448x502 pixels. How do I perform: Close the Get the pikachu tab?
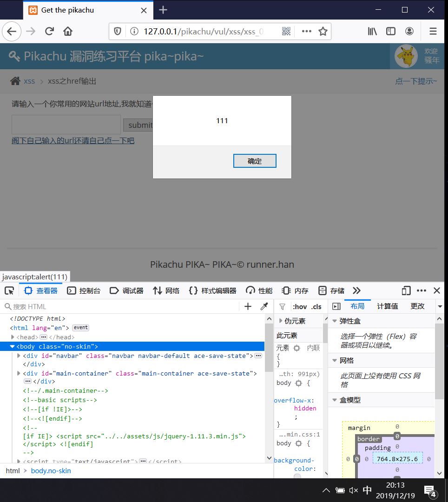(144, 10)
